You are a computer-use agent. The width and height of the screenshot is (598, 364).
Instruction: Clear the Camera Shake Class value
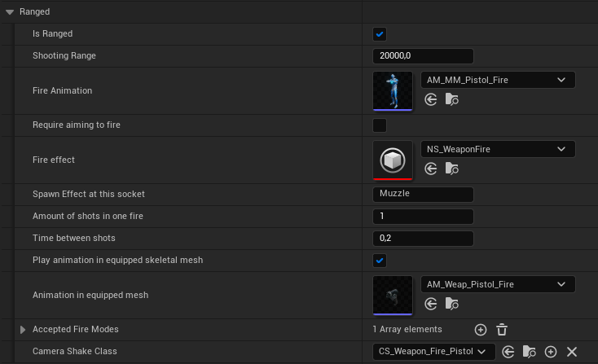(572, 352)
